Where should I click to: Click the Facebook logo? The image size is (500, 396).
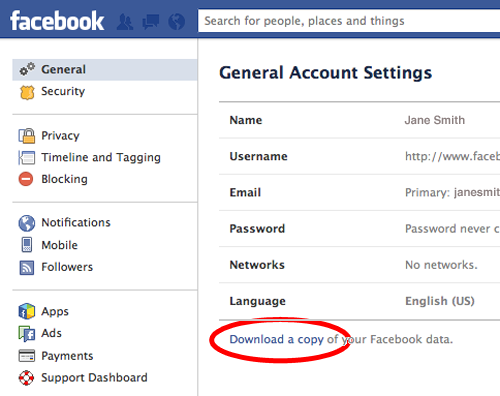point(57,21)
